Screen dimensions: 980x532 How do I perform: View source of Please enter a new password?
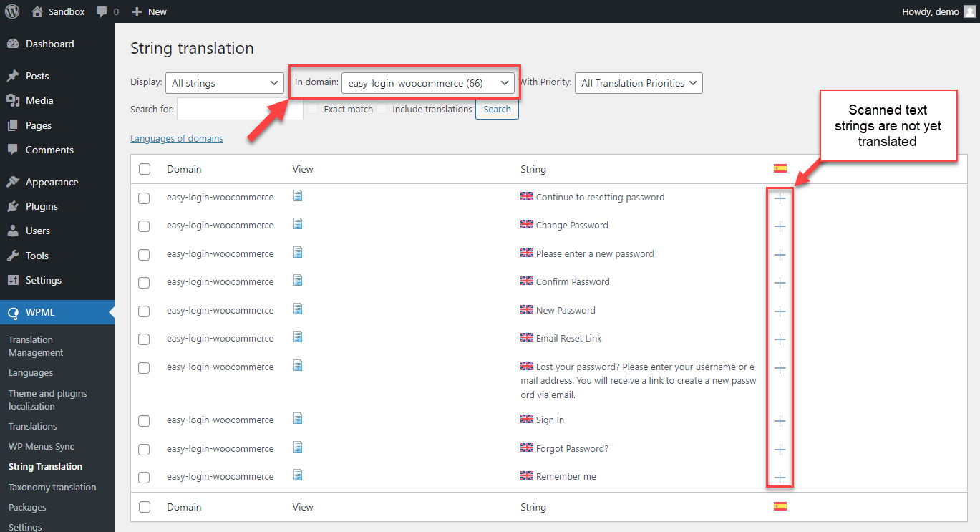298,252
